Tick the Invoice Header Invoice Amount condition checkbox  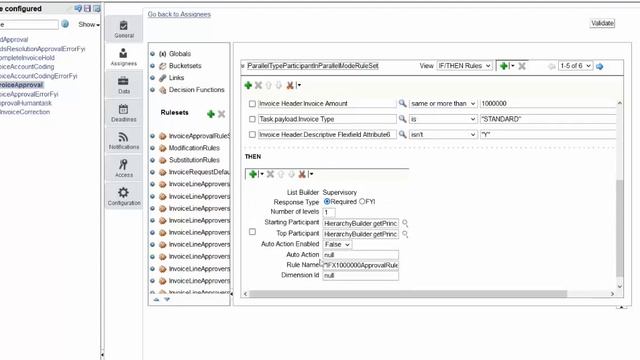pyautogui.click(x=252, y=104)
